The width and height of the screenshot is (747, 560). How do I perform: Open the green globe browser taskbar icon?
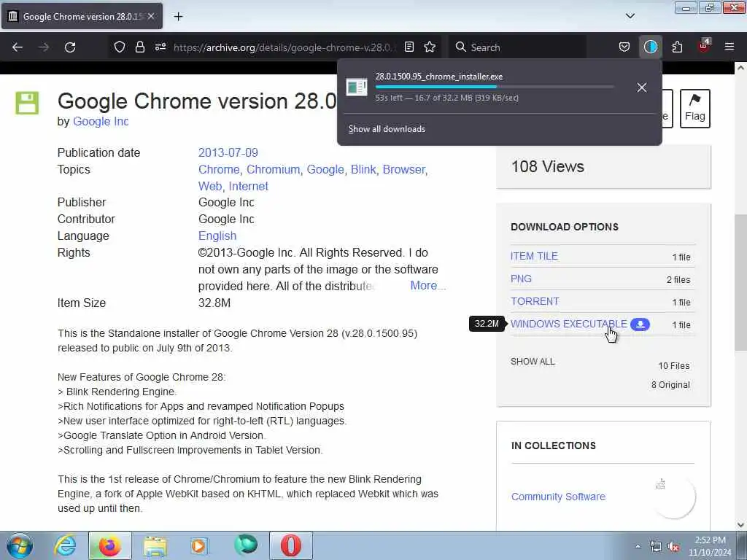(245, 545)
